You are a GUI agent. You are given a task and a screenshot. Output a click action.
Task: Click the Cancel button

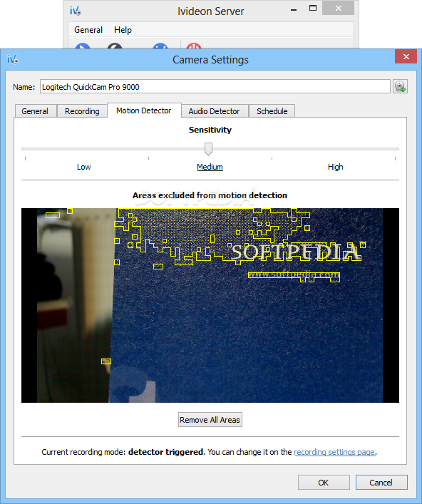(x=381, y=483)
